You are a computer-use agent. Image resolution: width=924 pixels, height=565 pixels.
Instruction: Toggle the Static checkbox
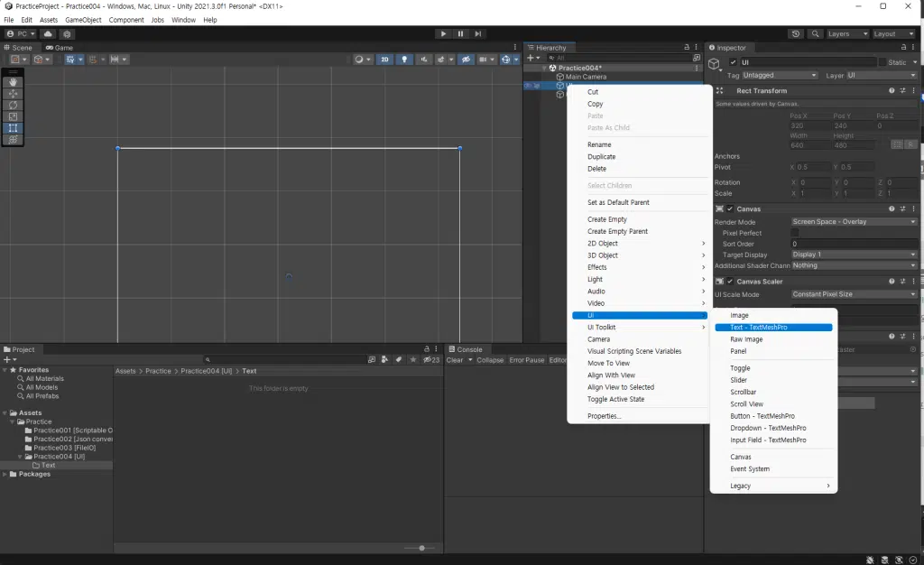(x=882, y=62)
